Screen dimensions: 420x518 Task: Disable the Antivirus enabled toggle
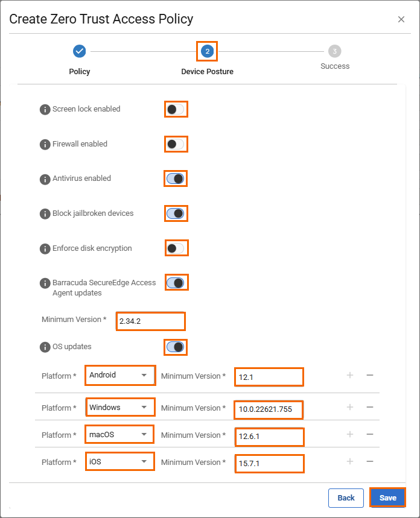[x=176, y=178]
